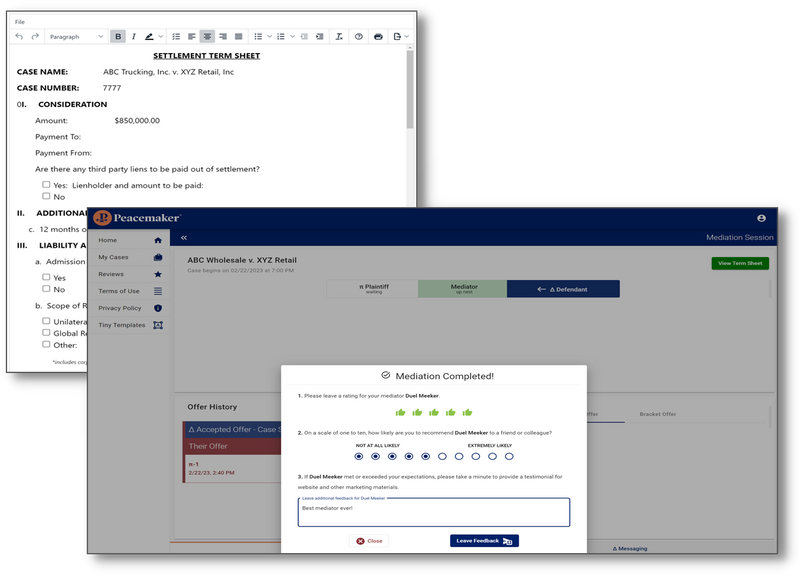Select the eighth recommendation radio button
This screenshot has height=576, width=800.
pos(476,456)
